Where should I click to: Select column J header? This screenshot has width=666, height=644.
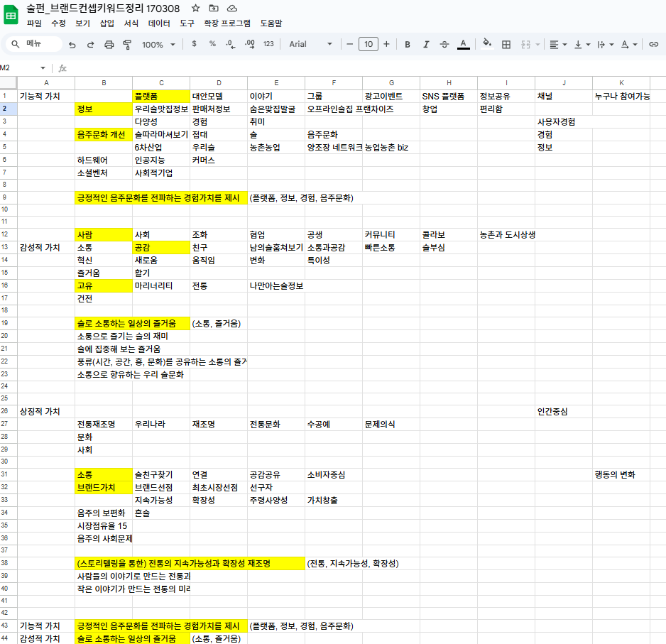(x=564, y=83)
